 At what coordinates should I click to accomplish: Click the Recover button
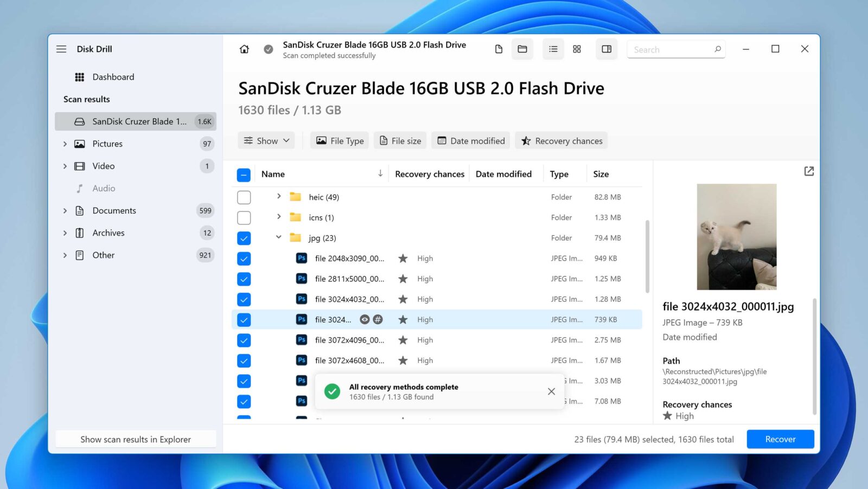coord(780,439)
